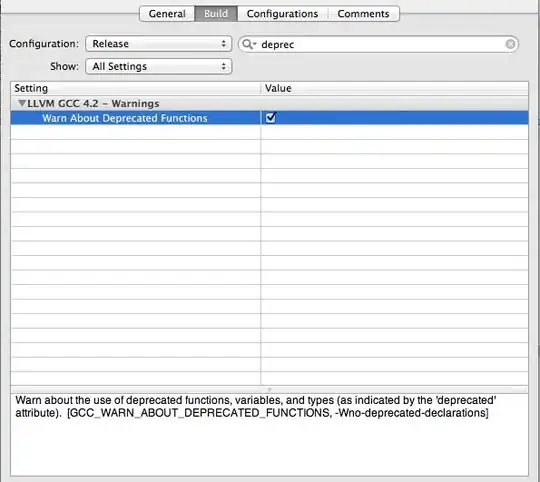The height and width of the screenshot is (482, 540).
Task: Open the Comments tab
Action: click(x=363, y=14)
